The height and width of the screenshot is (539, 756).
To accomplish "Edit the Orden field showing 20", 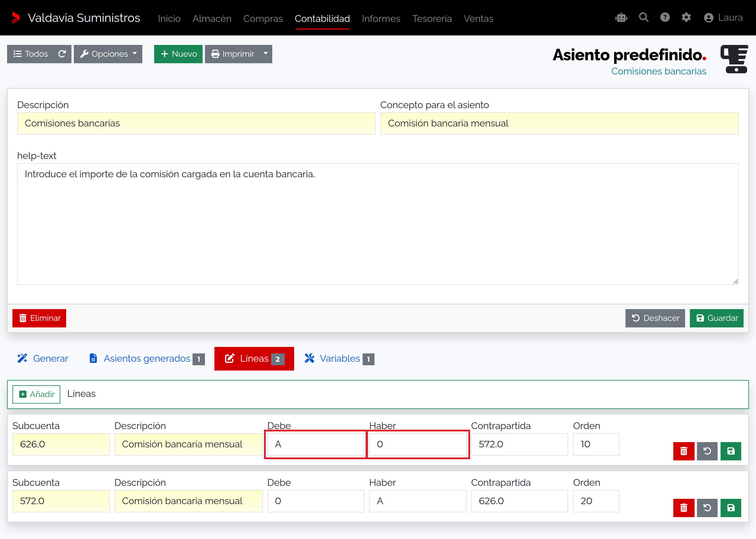I will [x=596, y=501].
